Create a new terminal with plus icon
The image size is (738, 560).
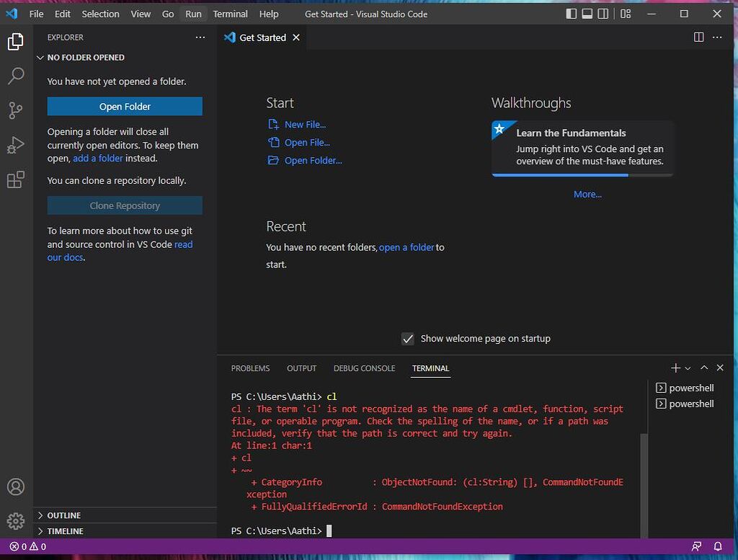[675, 368]
